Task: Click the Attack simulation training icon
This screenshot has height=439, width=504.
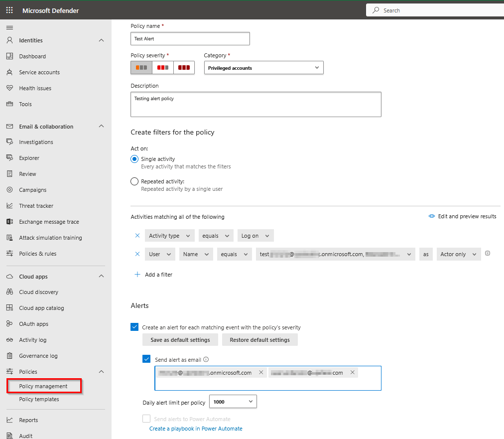Action: click(x=9, y=238)
